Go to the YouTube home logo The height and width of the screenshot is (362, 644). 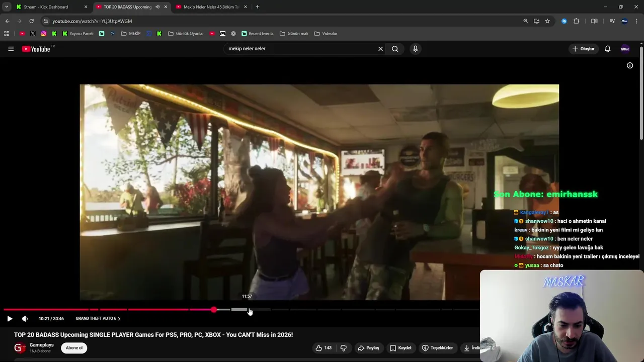tap(36, 49)
